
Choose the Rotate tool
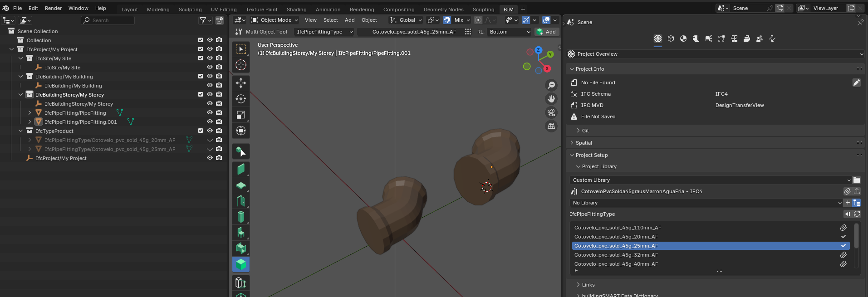click(241, 99)
